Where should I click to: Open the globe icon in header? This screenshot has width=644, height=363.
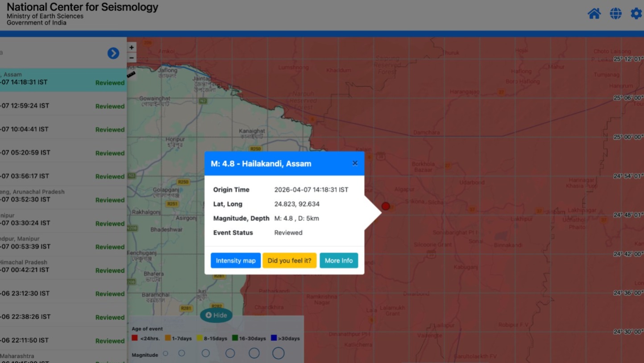coord(615,14)
